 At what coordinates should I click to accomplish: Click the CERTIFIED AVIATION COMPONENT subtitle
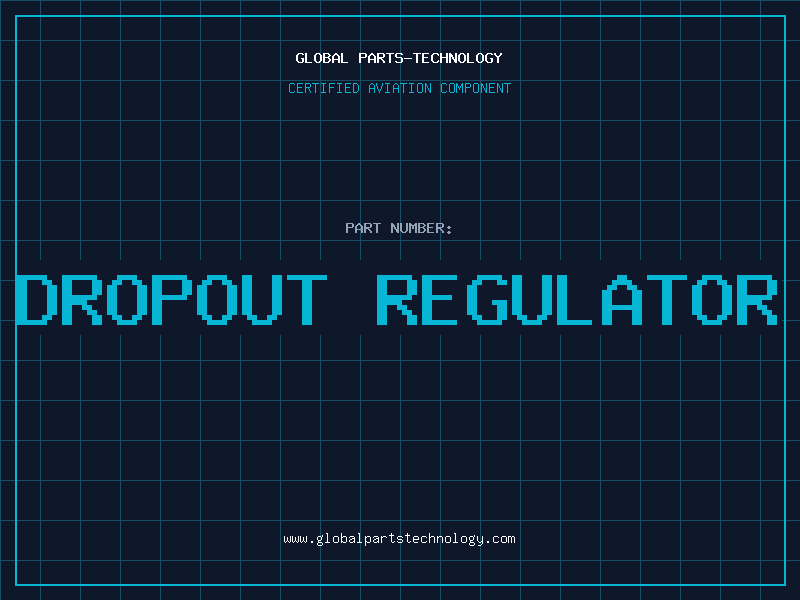pos(399,88)
